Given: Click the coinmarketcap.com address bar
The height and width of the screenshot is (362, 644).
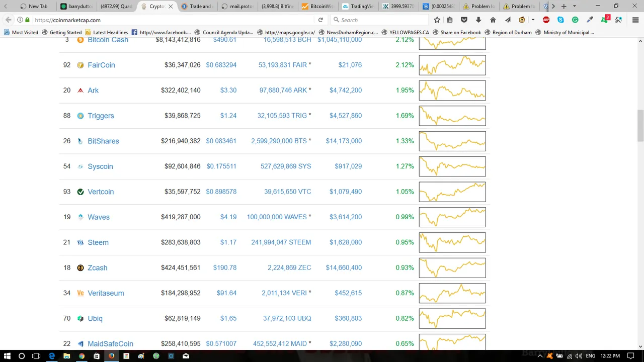Looking at the screenshot, I should coord(171,20).
